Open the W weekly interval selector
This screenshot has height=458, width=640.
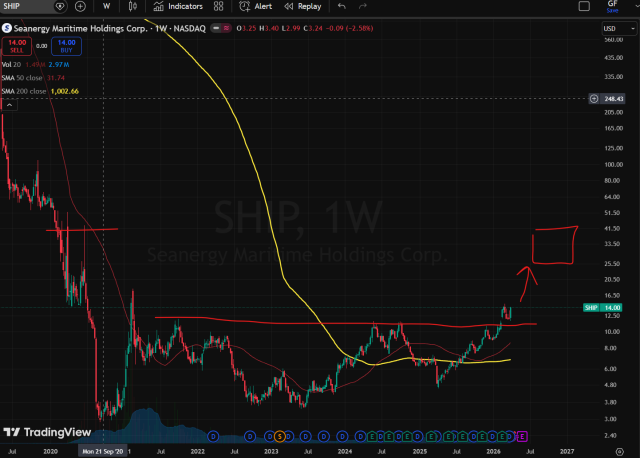point(105,6)
